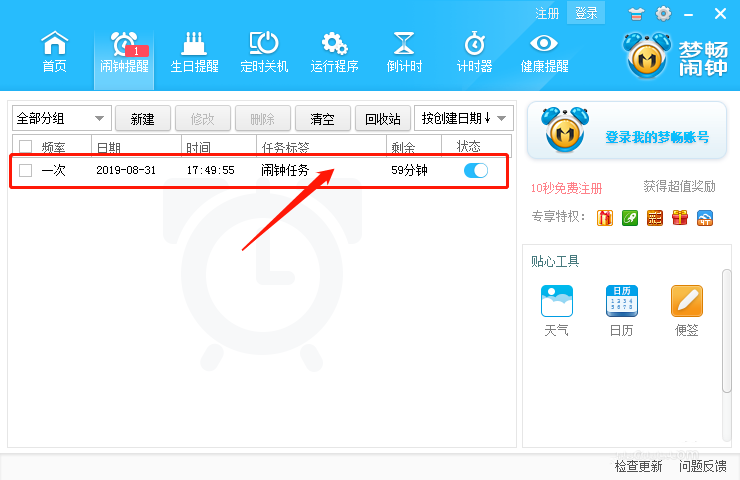Click the 登录 login button
740x480 pixels.
(x=586, y=13)
